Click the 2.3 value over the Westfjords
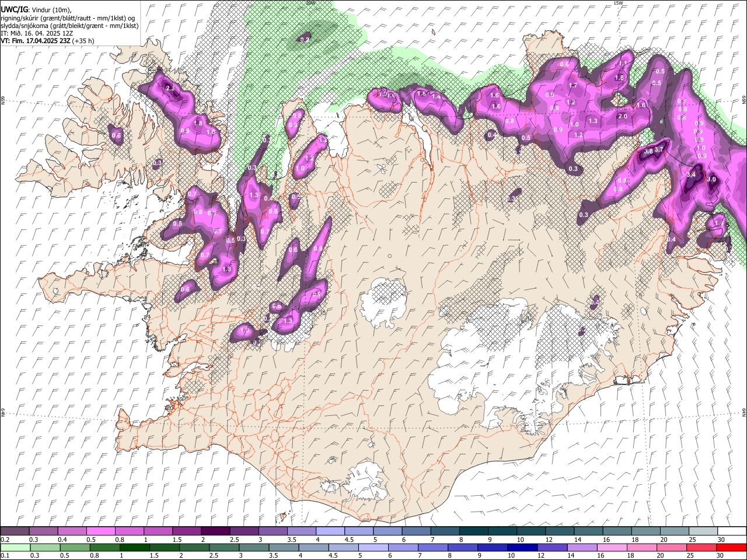The width and height of the screenshot is (747, 560). 170,88
